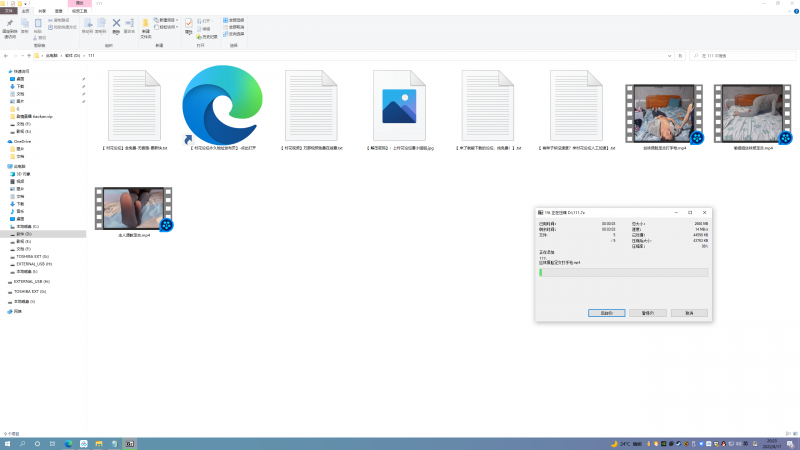Click the Rename icon in the ribbon
This screenshot has width=800, height=450.
tap(129, 24)
